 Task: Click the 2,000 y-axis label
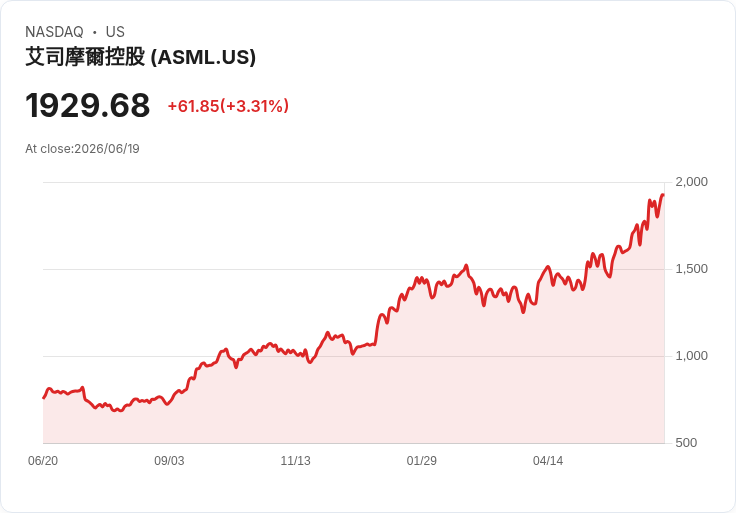691,182
